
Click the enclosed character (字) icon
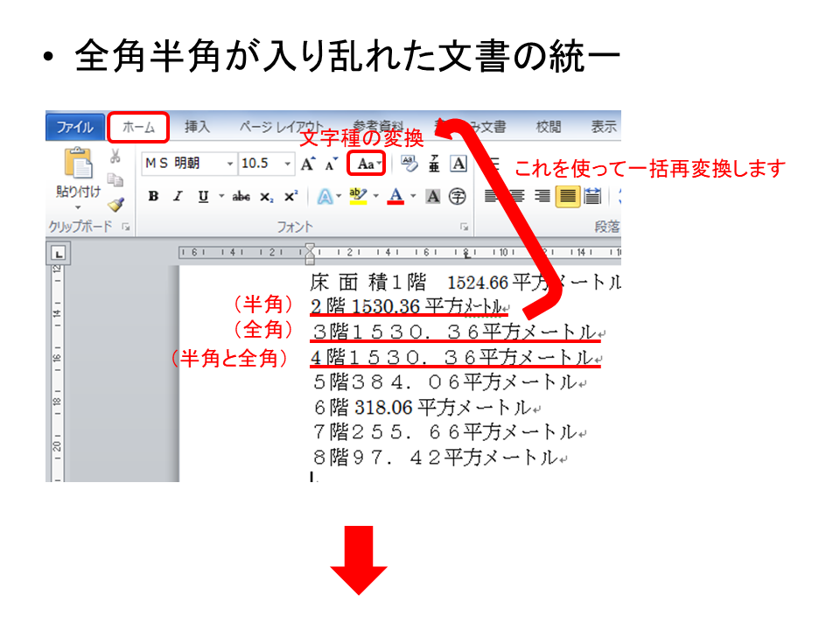(457, 197)
